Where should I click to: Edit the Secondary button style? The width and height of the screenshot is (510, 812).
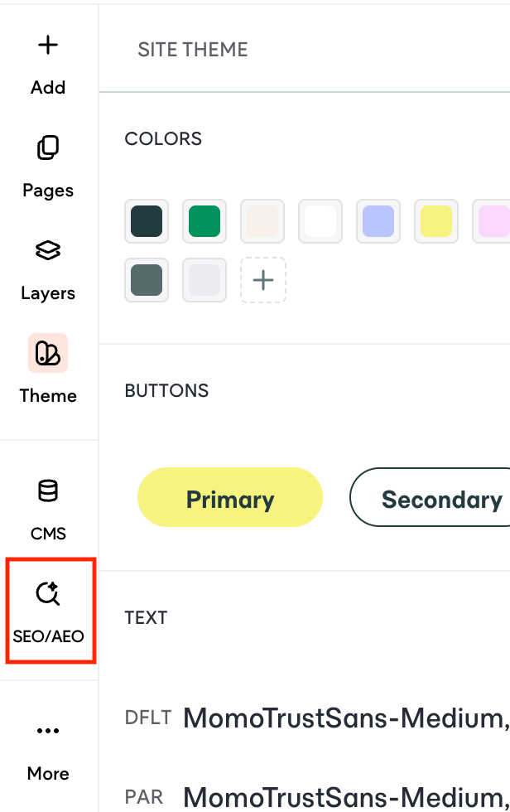coord(431,499)
